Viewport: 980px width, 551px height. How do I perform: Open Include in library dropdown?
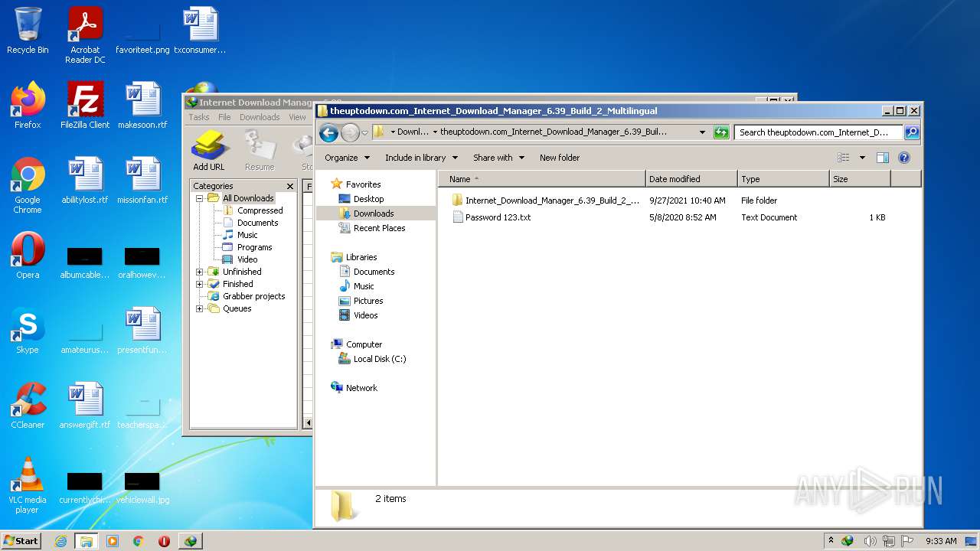(421, 158)
